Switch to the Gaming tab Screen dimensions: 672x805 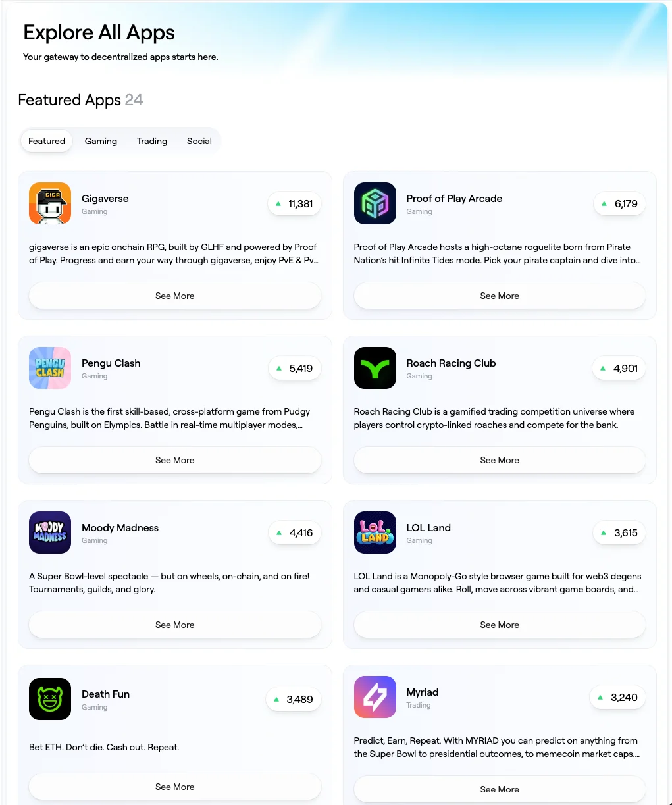[x=101, y=141]
